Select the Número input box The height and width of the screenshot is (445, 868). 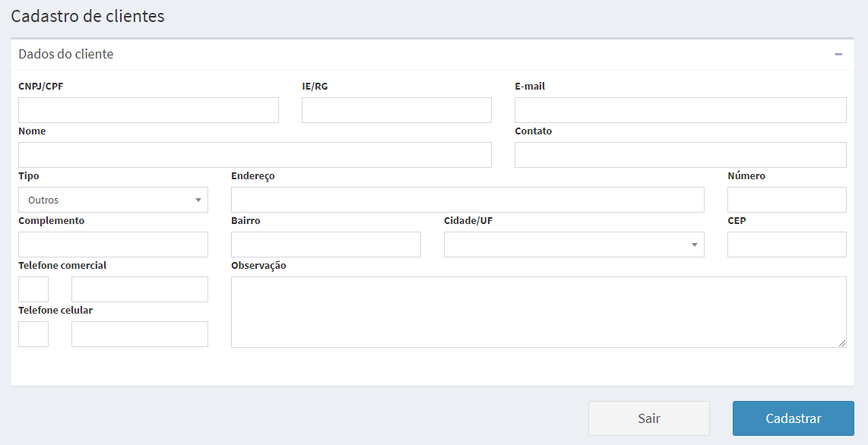[x=787, y=200]
